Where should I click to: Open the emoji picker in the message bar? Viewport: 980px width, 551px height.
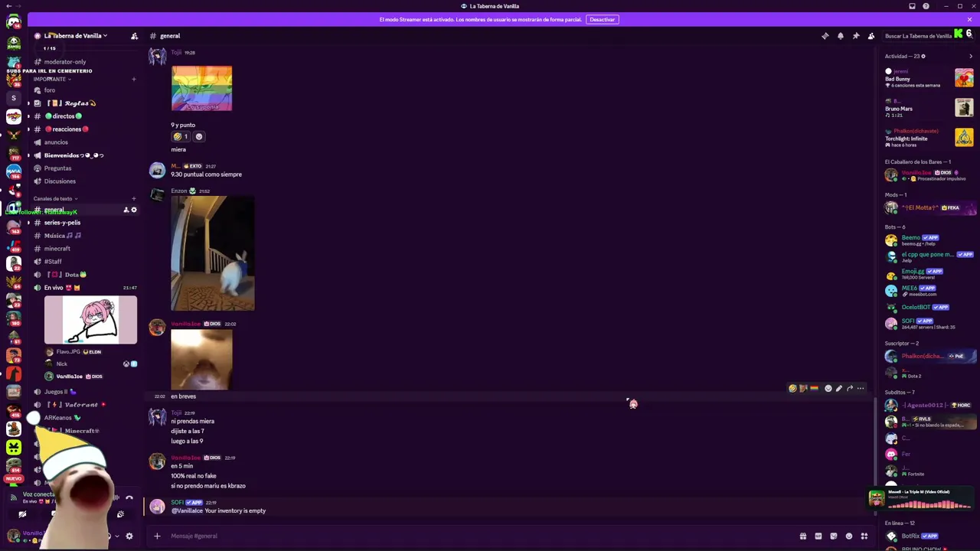pos(849,536)
